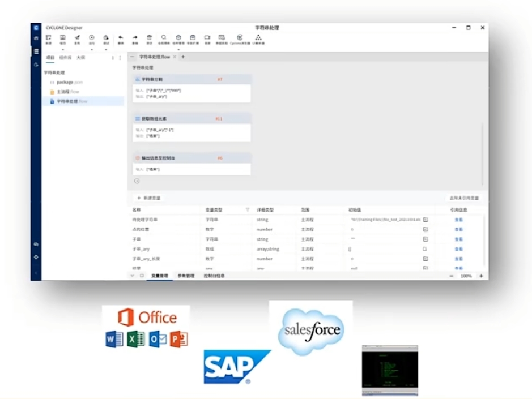Click the 100% zoom level value

pyautogui.click(x=466, y=276)
